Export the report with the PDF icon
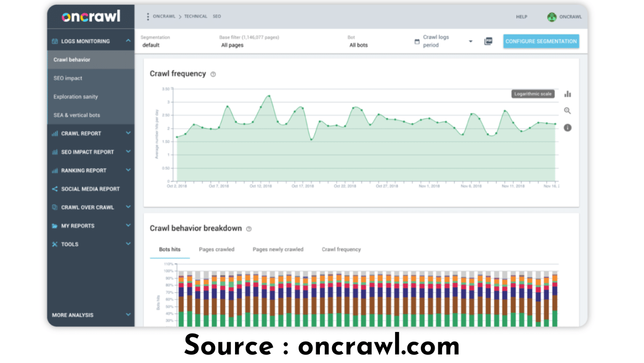 pos(488,41)
